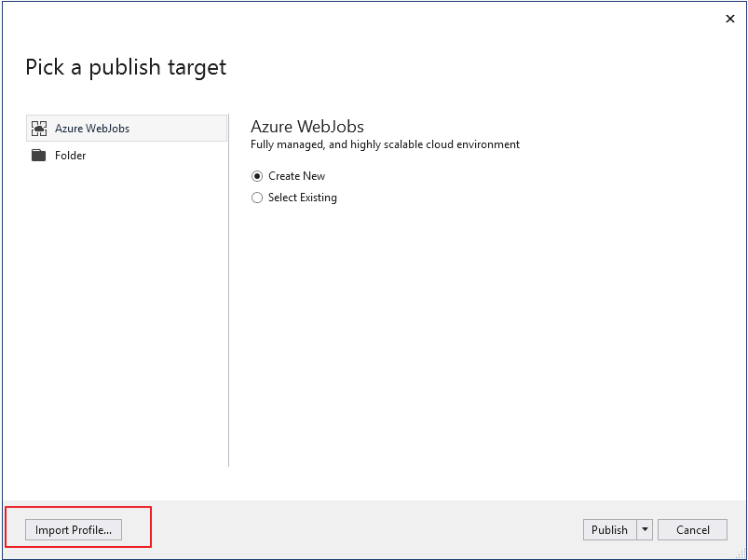Click the dialog resize grip corner

click(741, 553)
